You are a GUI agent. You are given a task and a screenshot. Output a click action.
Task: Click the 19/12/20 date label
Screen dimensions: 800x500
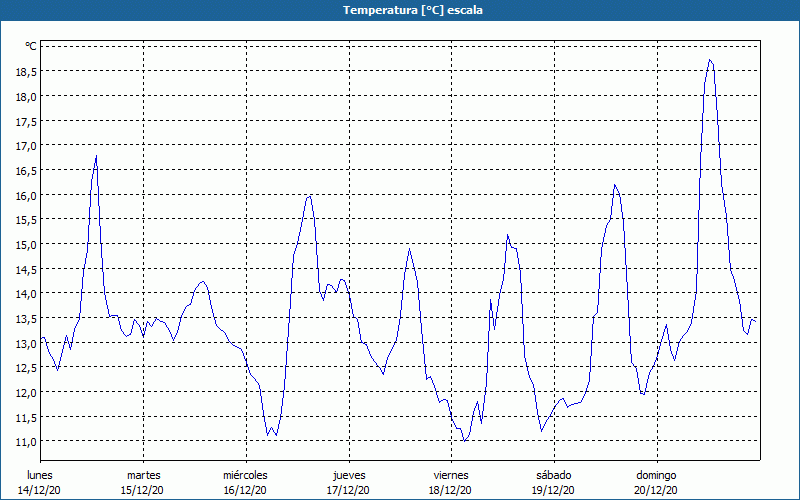553,490
